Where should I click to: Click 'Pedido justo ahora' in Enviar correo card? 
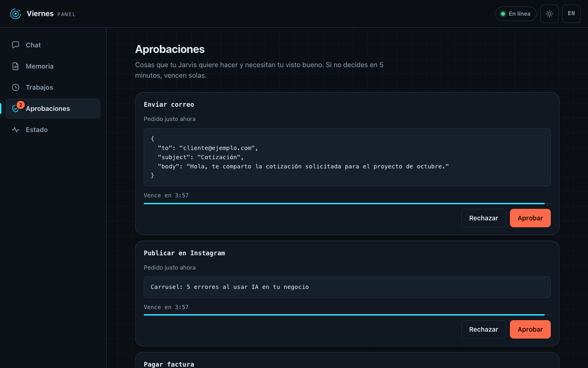(170, 119)
